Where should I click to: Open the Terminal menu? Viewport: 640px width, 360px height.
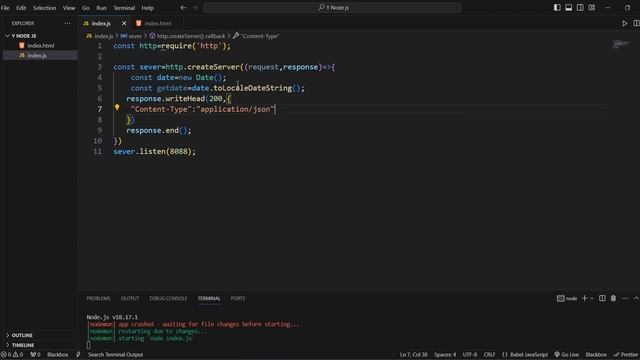pos(124,8)
